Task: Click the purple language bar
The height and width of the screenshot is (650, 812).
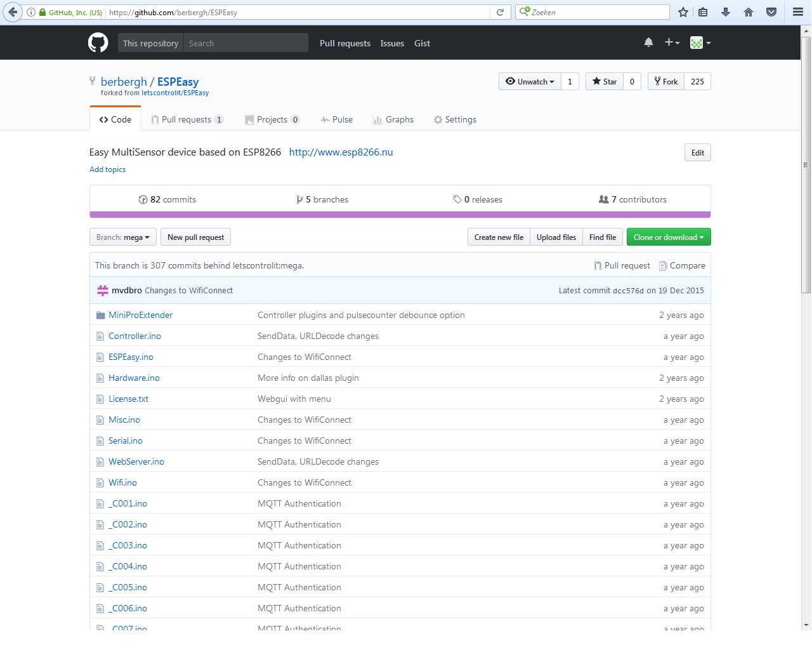Action: pyautogui.click(x=400, y=215)
